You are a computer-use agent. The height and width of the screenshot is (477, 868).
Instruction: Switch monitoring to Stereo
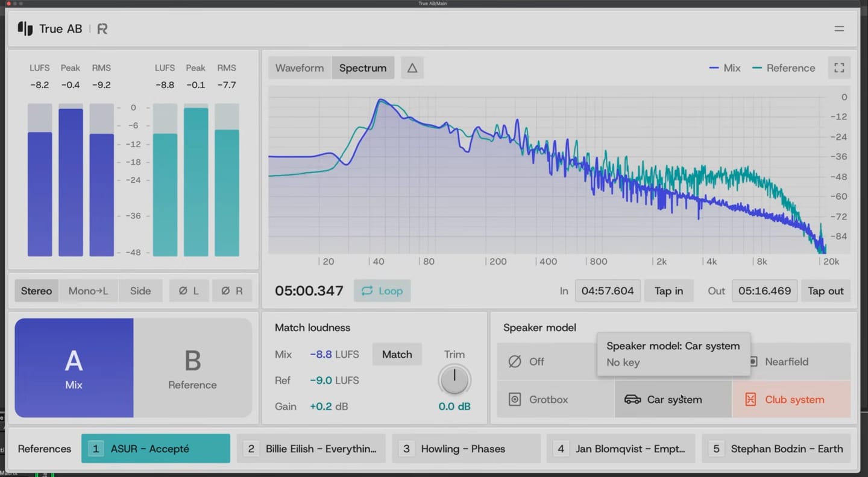click(x=37, y=291)
